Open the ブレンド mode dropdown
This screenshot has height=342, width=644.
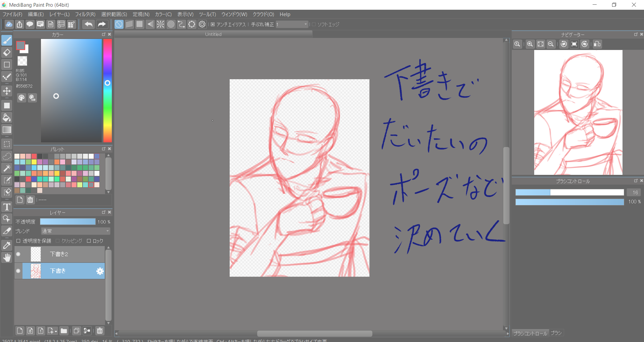(x=76, y=231)
